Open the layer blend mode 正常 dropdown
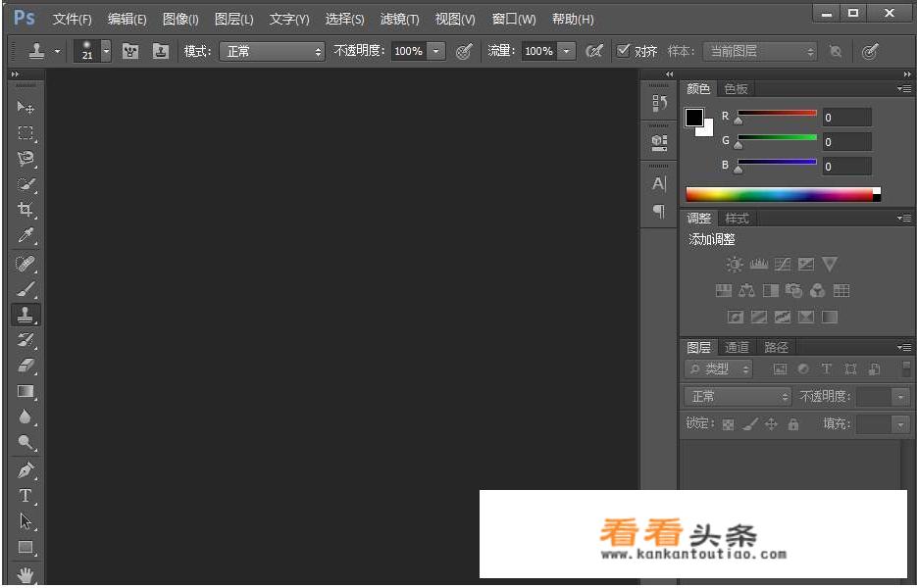The image size is (917, 588). pos(738,397)
